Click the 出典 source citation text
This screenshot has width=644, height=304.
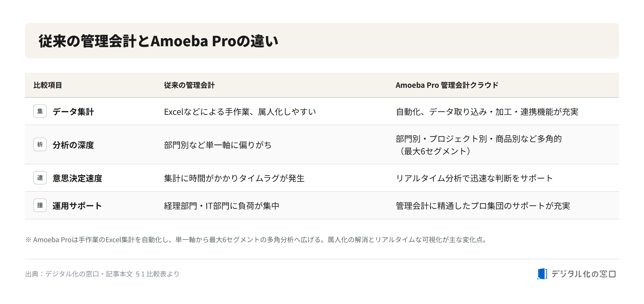point(102,274)
